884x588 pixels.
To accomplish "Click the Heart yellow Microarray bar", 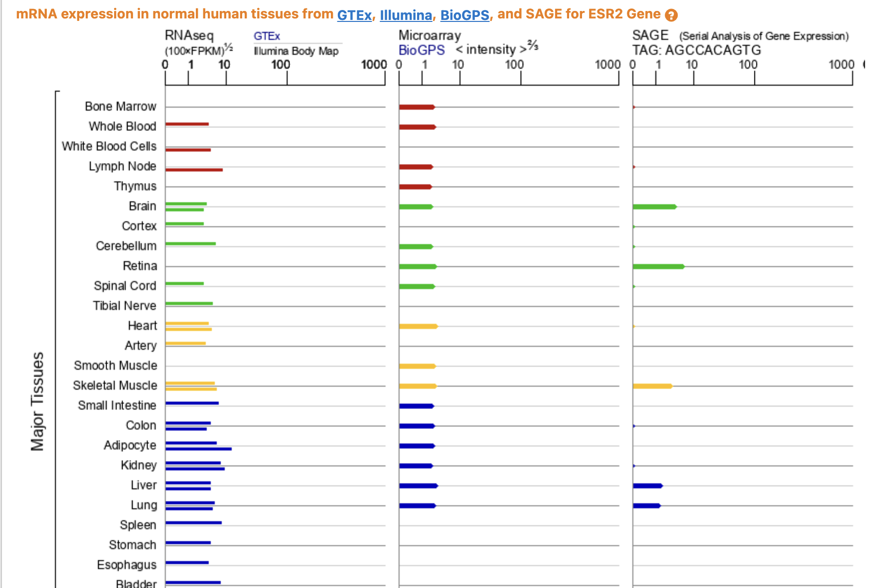I will [x=419, y=326].
